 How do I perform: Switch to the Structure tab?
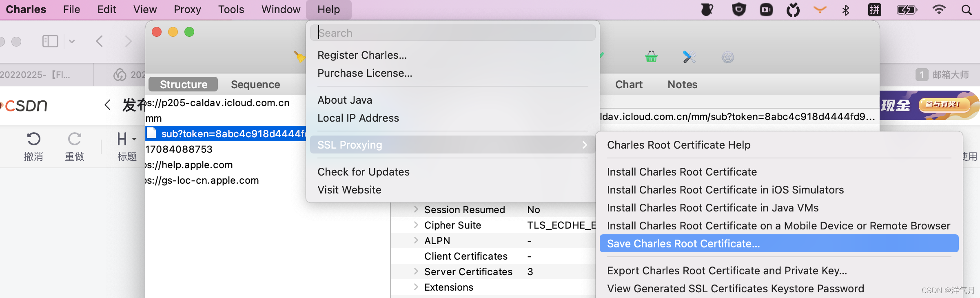[x=183, y=85]
